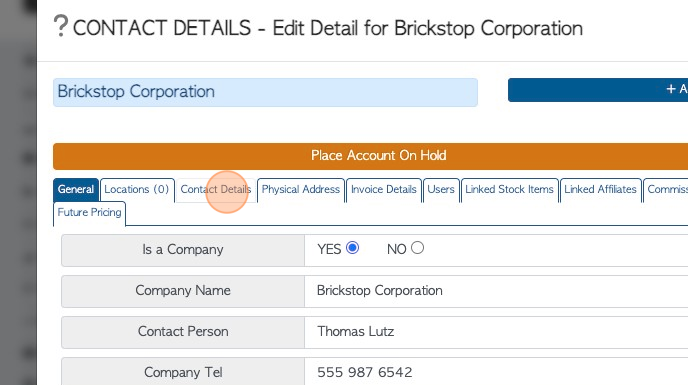Screen dimensions: 688x385
Task: Click the Company Tel input field
Action: coord(496,372)
